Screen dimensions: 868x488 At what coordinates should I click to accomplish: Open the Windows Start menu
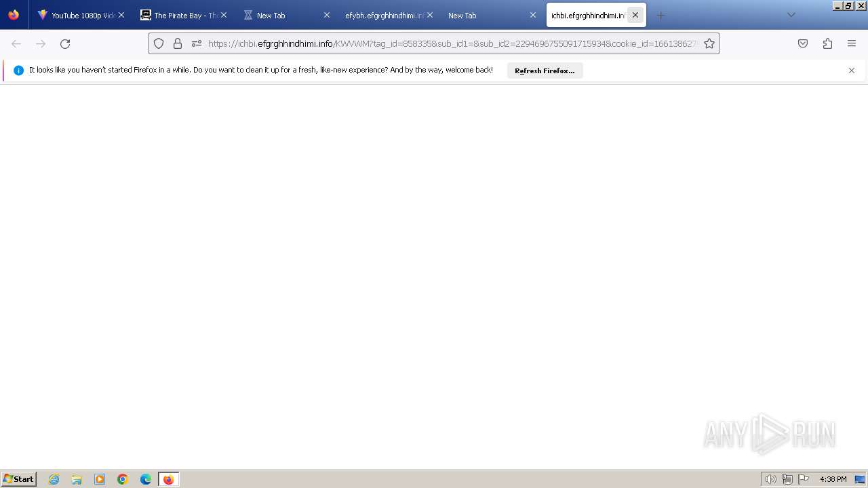(18, 479)
